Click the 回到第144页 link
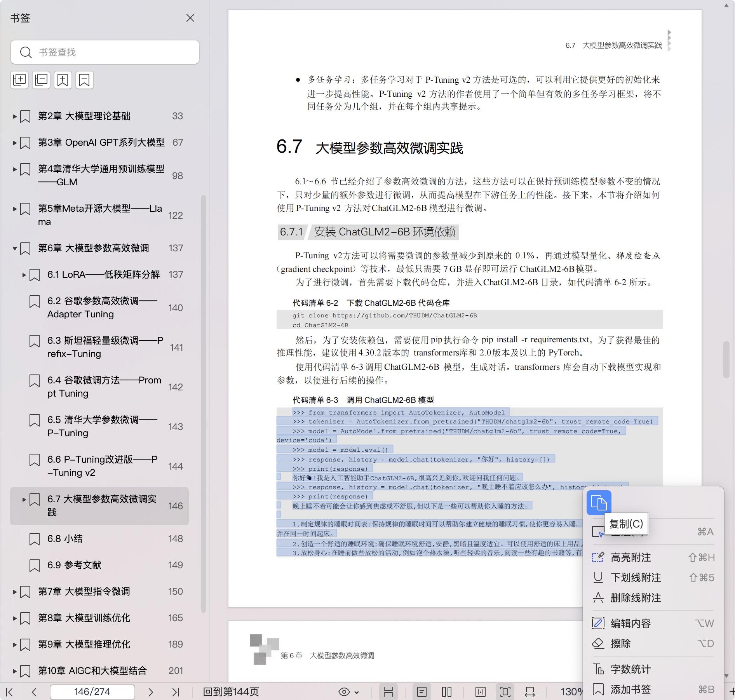Viewport: 735px width, 700px height. click(x=231, y=692)
